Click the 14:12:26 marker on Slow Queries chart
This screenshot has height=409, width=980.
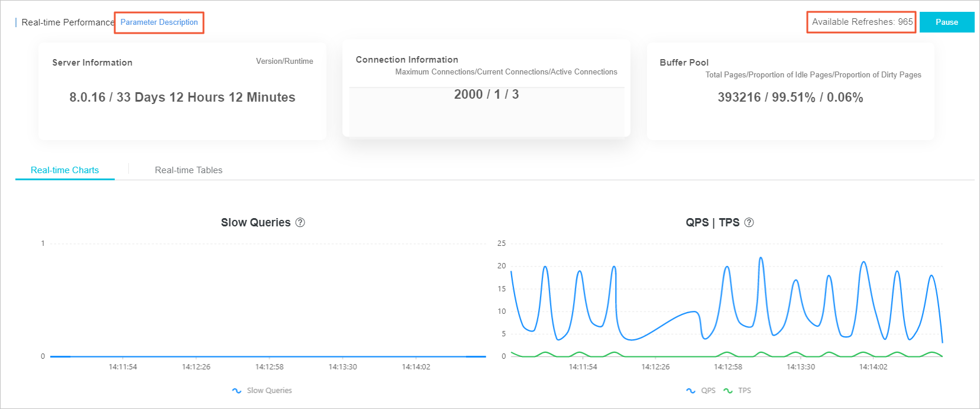point(196,367)
